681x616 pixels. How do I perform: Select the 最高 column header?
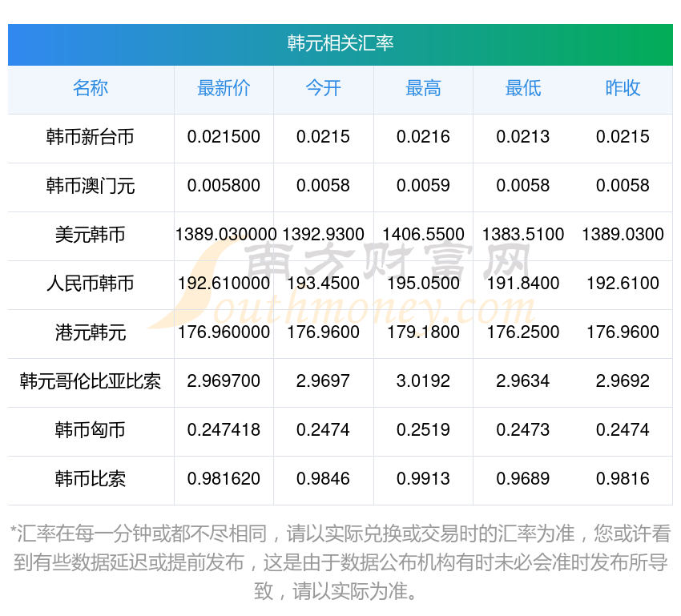click(423, 88)
